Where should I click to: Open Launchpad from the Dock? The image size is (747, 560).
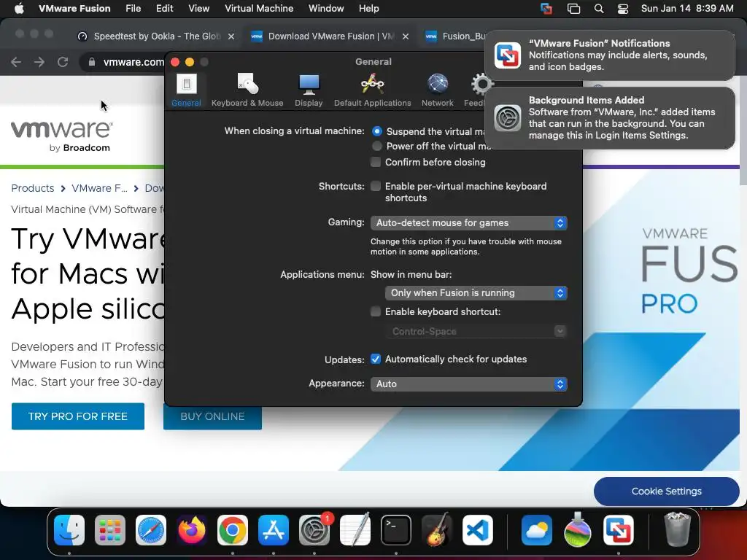(x=110, y=530)
